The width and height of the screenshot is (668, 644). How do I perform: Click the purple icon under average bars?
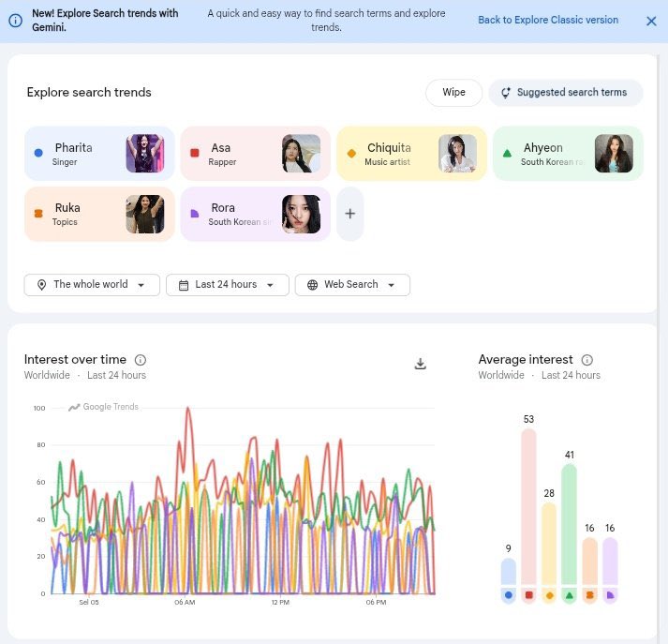coord(610,595)
